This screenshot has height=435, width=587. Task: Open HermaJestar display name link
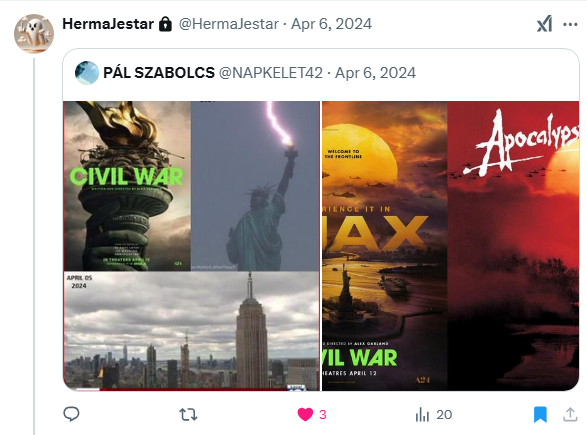[x=108, y=24]
